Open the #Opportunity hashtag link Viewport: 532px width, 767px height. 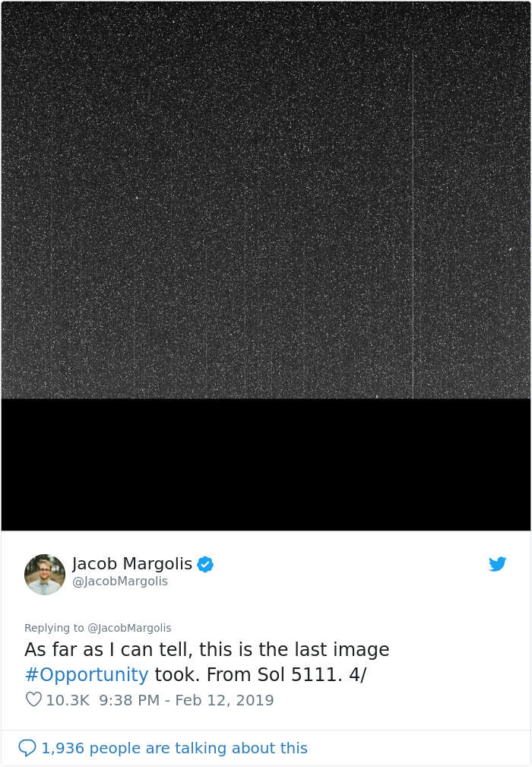click(x=87, y=674)
